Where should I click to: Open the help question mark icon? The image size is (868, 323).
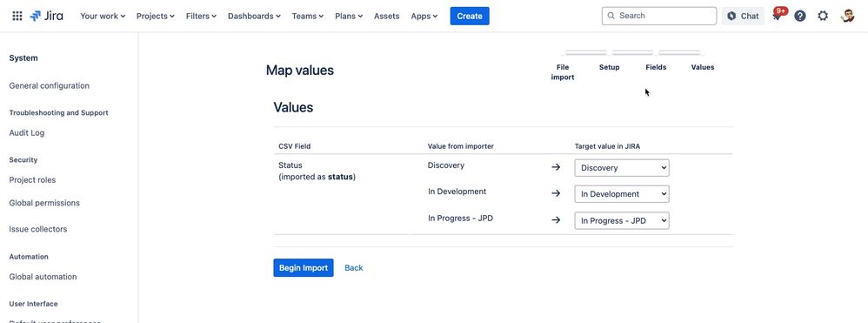coord(800,16)
